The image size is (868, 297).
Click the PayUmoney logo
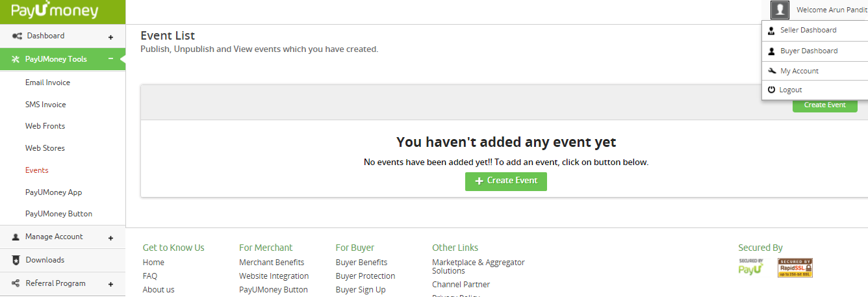(55, 11)
